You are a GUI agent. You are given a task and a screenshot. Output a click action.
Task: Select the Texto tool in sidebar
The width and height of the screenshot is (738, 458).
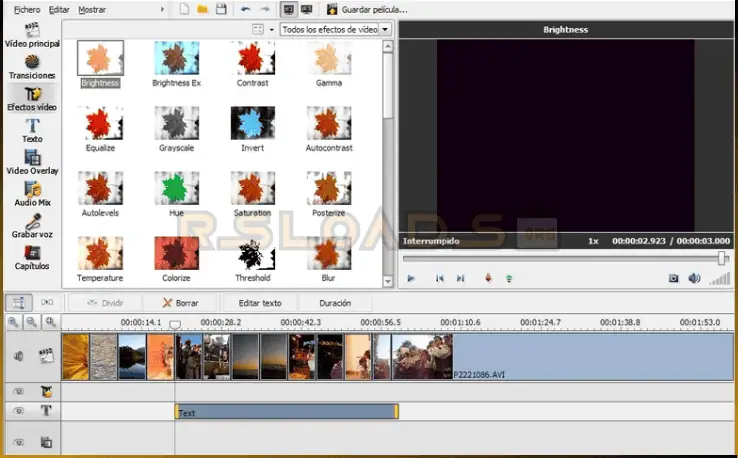(x=32, y=126)
